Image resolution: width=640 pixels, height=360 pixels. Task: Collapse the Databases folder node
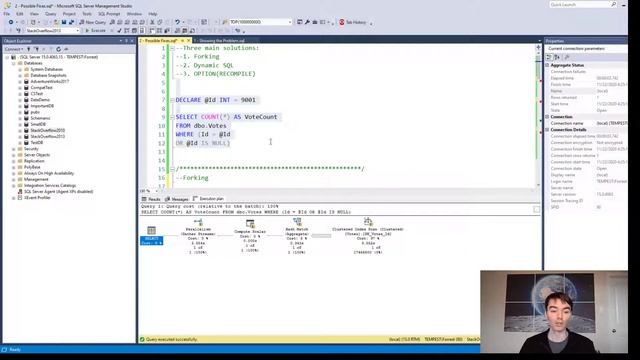[13, 63]
